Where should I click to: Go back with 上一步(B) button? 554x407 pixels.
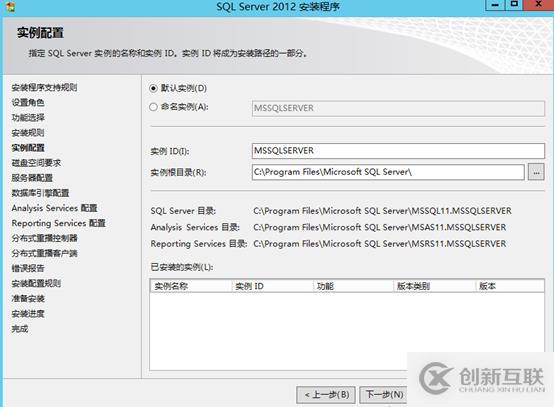point(326,395)
